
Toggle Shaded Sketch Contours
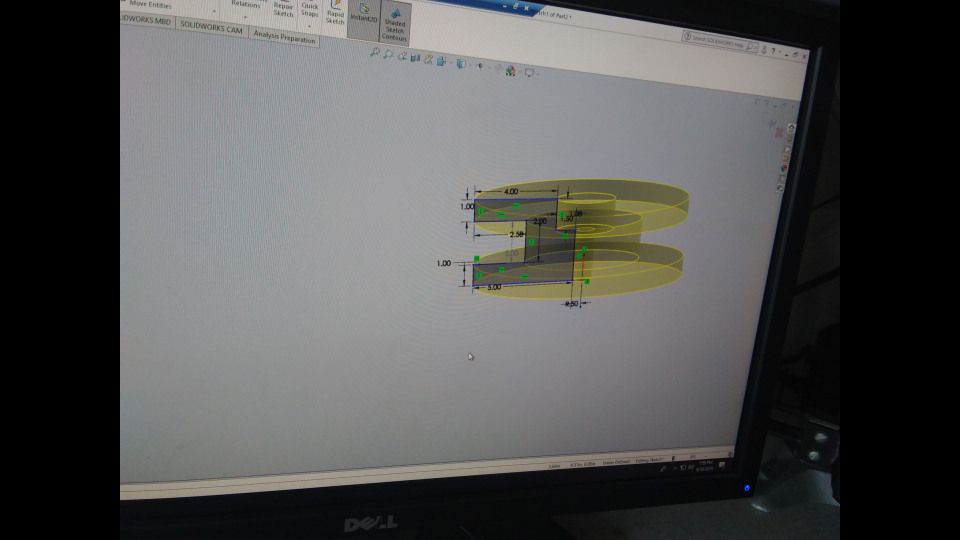click(394, 24)
